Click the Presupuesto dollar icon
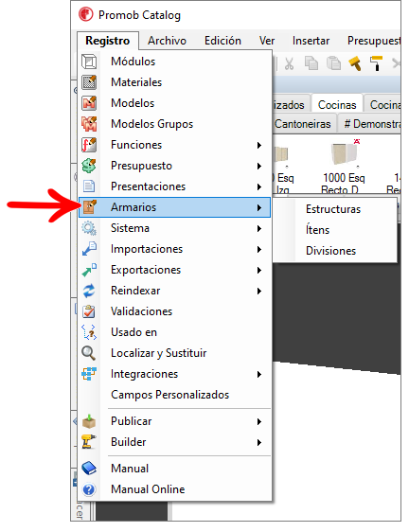This screenshot has width=409, height=532. tap(89, 166)
